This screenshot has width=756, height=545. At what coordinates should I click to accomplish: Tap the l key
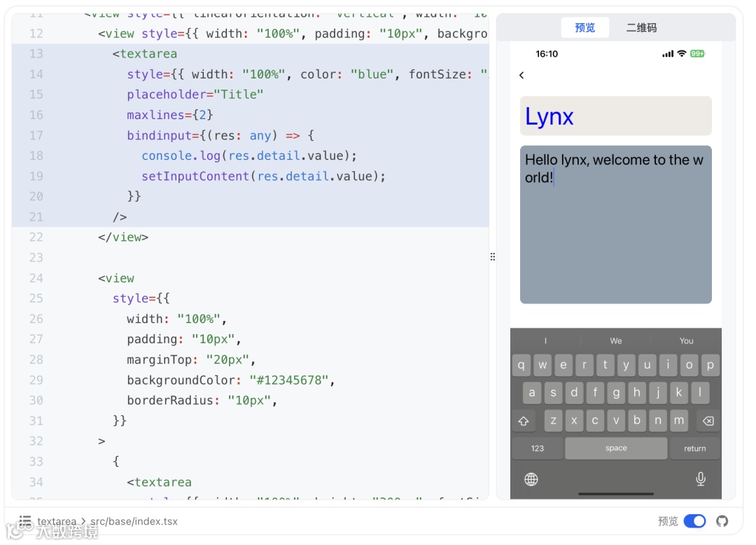click(x=699, y=392)
